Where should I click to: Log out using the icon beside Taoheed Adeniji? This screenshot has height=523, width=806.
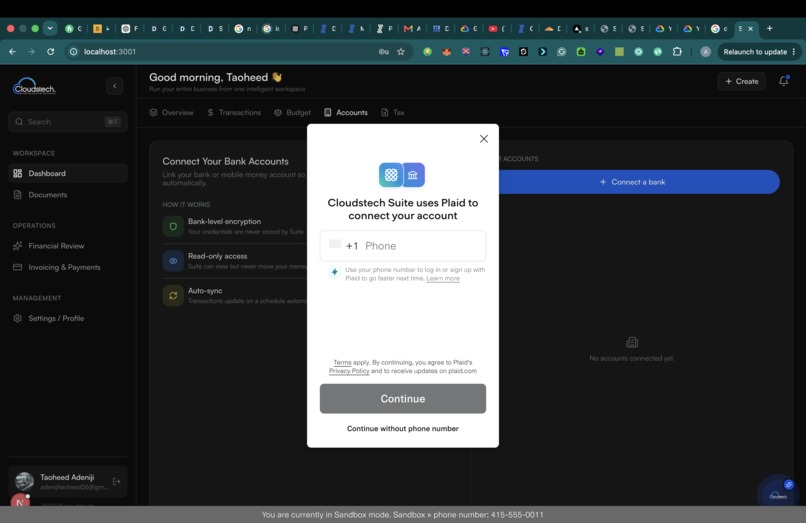click(117, 481)
